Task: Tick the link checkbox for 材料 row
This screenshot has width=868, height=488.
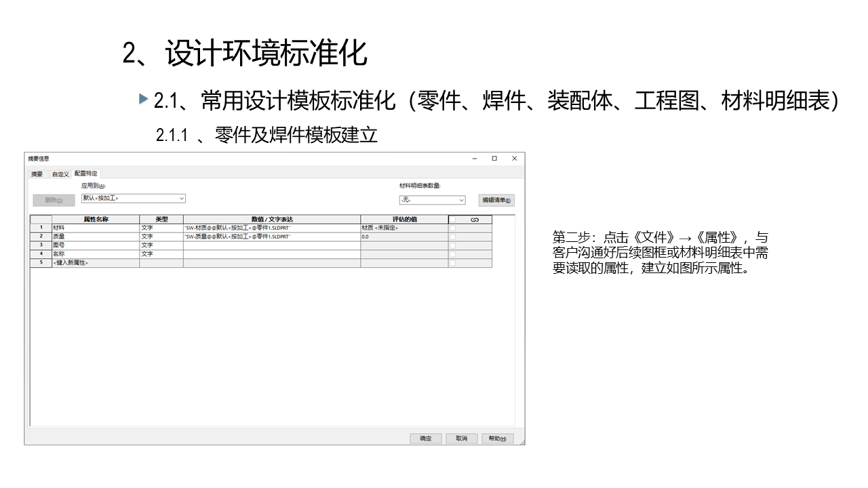Action: click(452, 228)
